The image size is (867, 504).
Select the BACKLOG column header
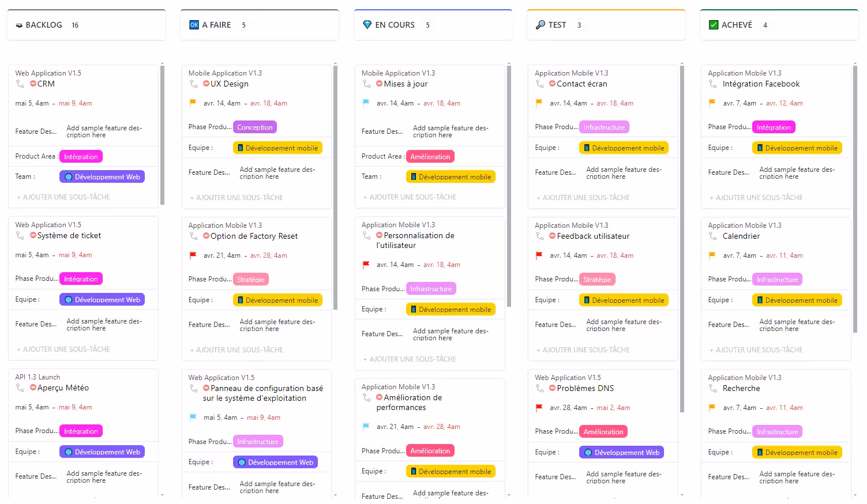point(44,25)
